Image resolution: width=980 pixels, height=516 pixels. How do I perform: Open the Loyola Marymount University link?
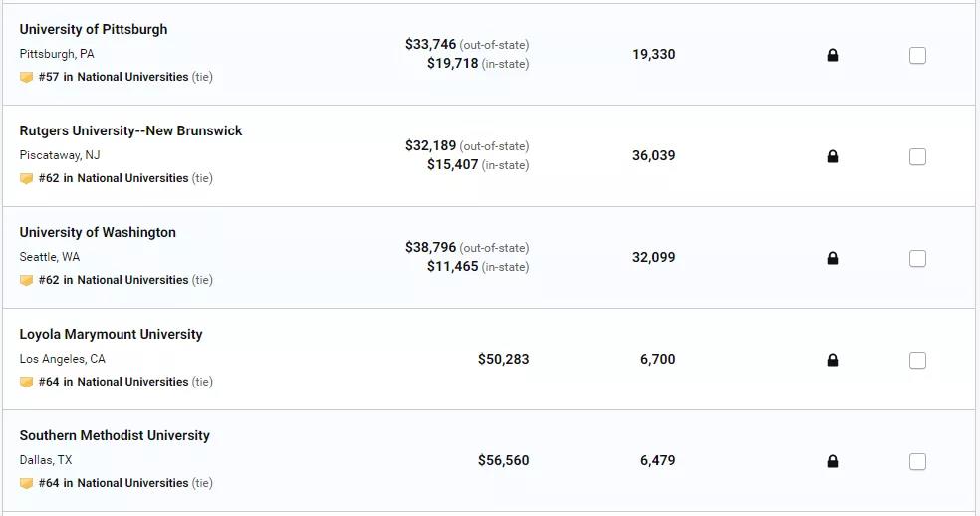point(111,334)
